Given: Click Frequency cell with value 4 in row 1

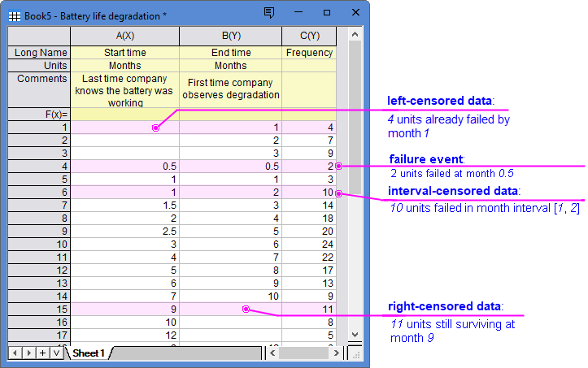Looking at the screenshot, I should (x=309, y=128).
